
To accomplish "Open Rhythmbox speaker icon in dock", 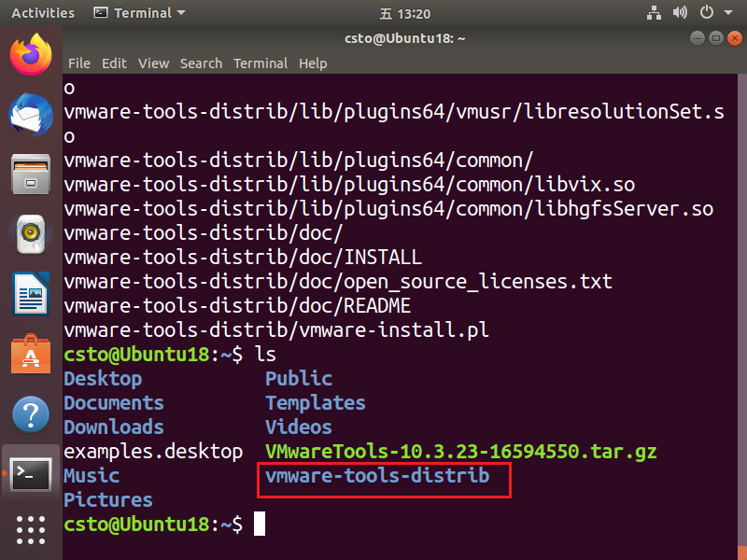I will click(x=31, y=234).
